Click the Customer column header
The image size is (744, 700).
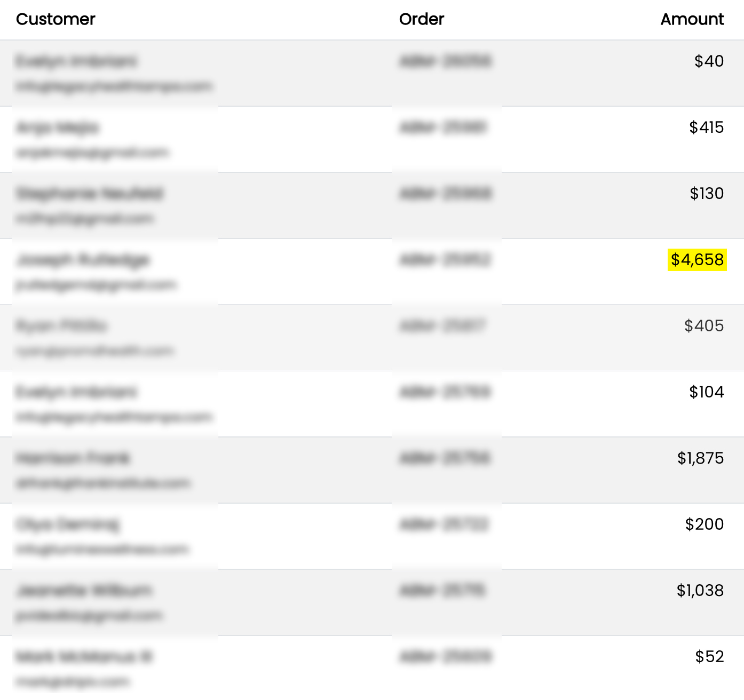pyautogui.click(x=56, y=19)
